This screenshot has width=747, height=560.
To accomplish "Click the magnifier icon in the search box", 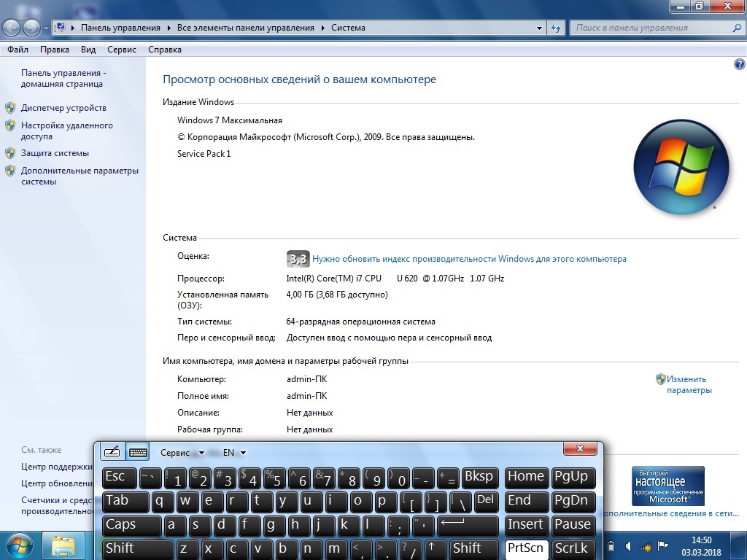I will (x=737, y=28).
